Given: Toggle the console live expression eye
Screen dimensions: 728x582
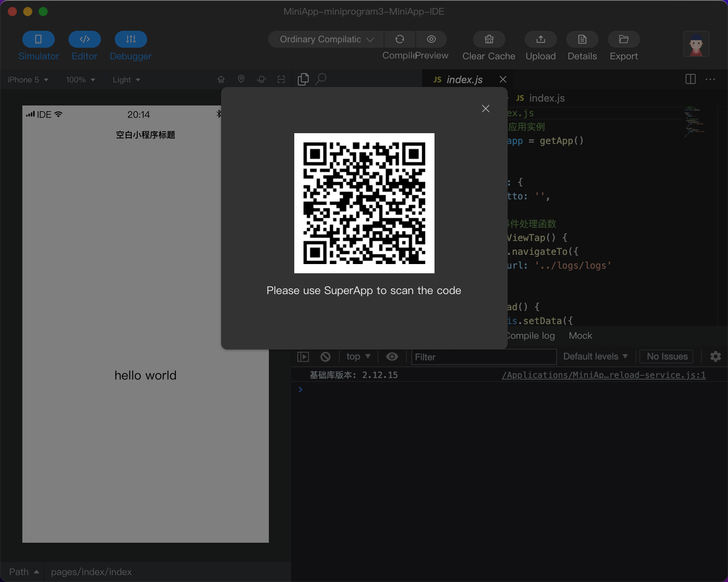Looking at the screenshot, I should pyautogui.click(x=392, y=356).
